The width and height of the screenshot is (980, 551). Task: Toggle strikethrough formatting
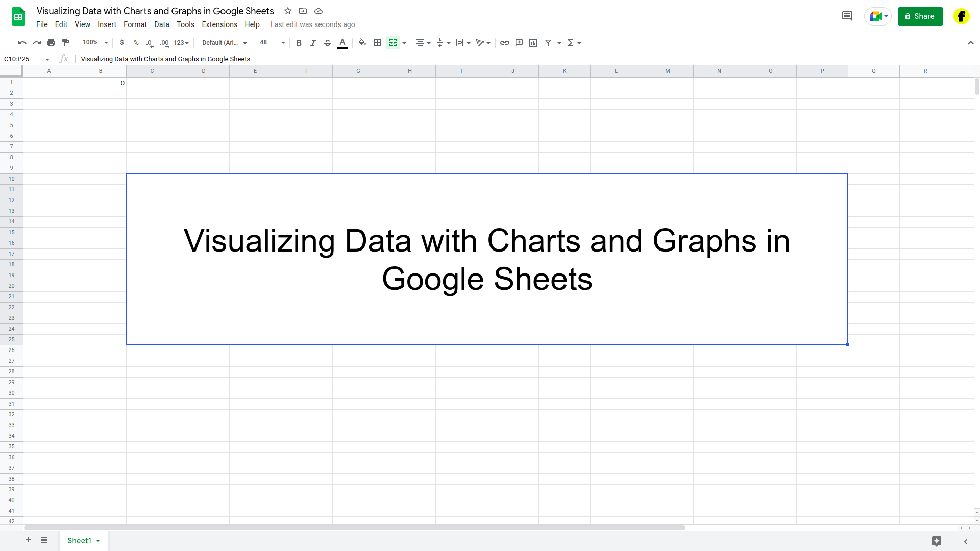coord(328,43)
